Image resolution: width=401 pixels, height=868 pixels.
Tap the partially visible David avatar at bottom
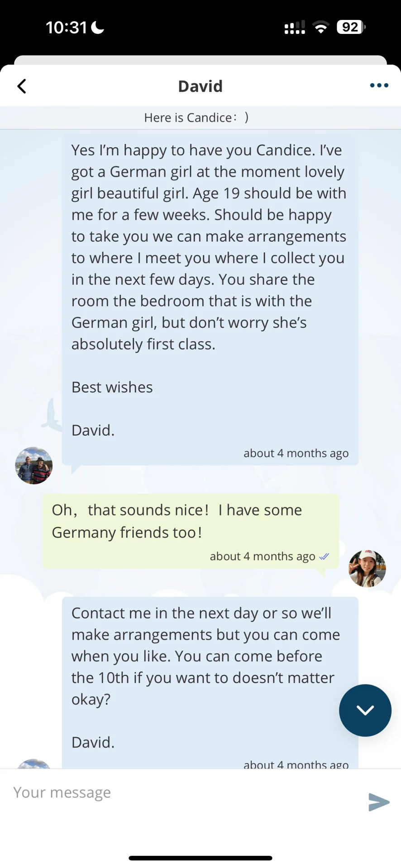point(34,764)
